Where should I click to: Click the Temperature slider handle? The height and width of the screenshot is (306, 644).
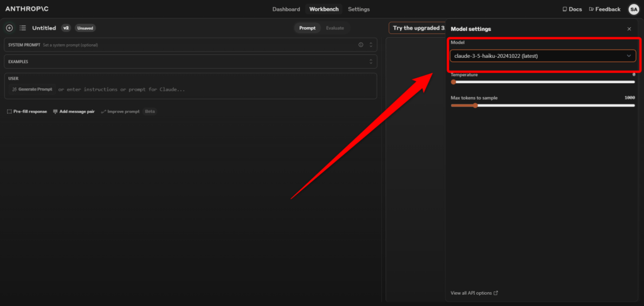pyautogui.click(x=453, y=82)
